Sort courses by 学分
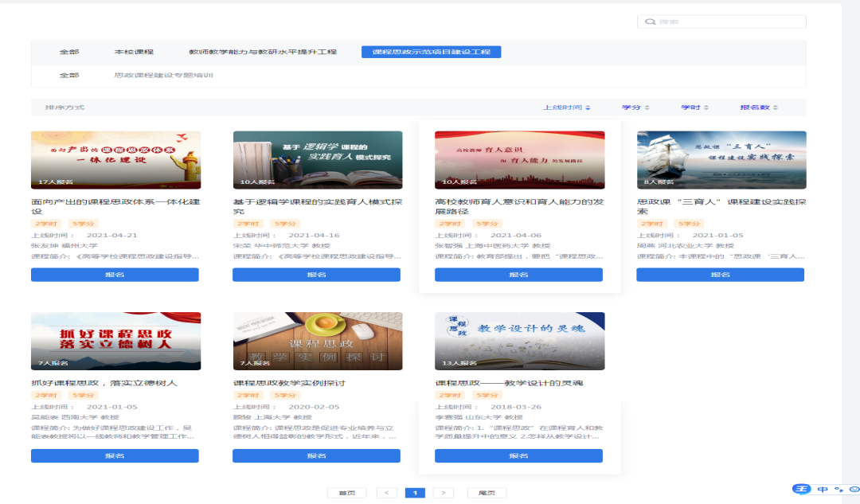The width and height of the screenshot is (860, 504). click(x=635, y=107)
